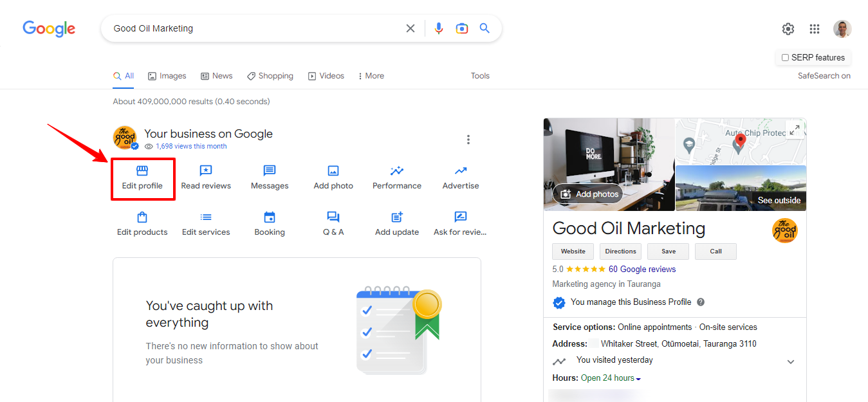This screenshot has width=868, height=402.
Task: Open search Tools
Action: coord(480,76)
